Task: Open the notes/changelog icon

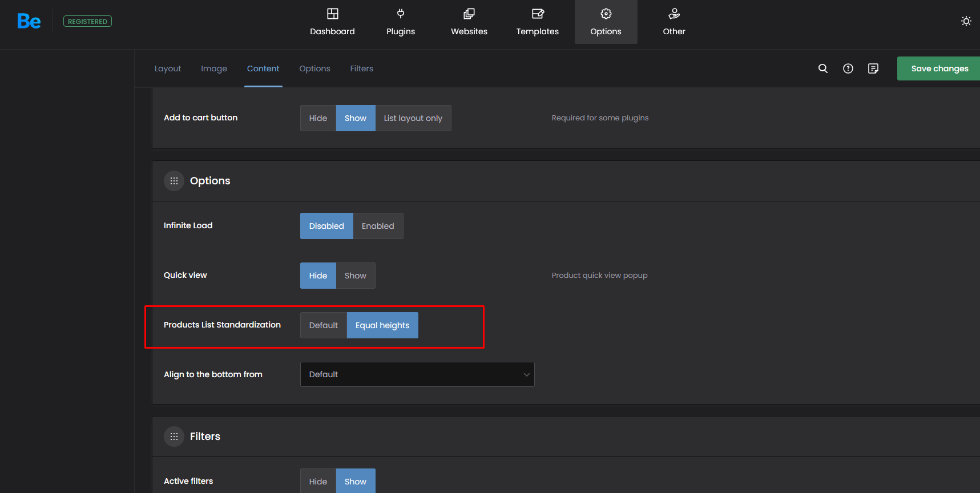Action: tap(873, 68)
